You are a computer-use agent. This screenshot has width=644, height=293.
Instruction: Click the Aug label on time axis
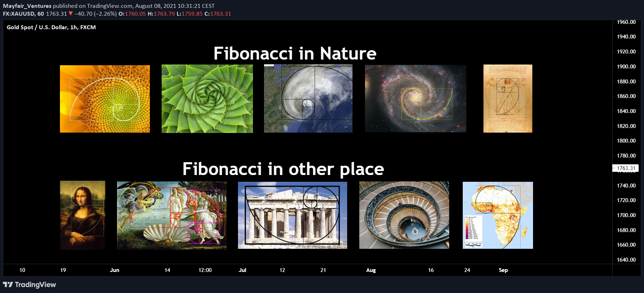(371, 270)
